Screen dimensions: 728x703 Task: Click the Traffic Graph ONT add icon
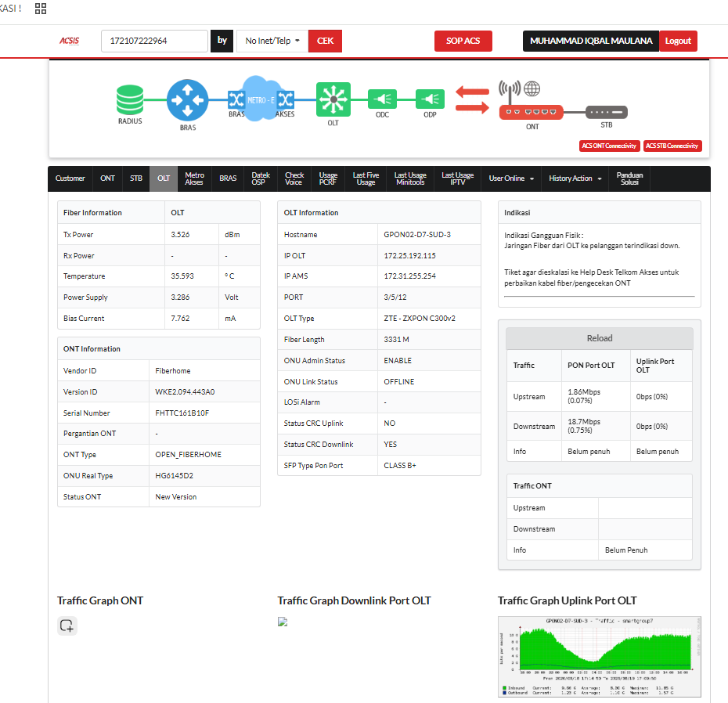click(x=67, y=625)
